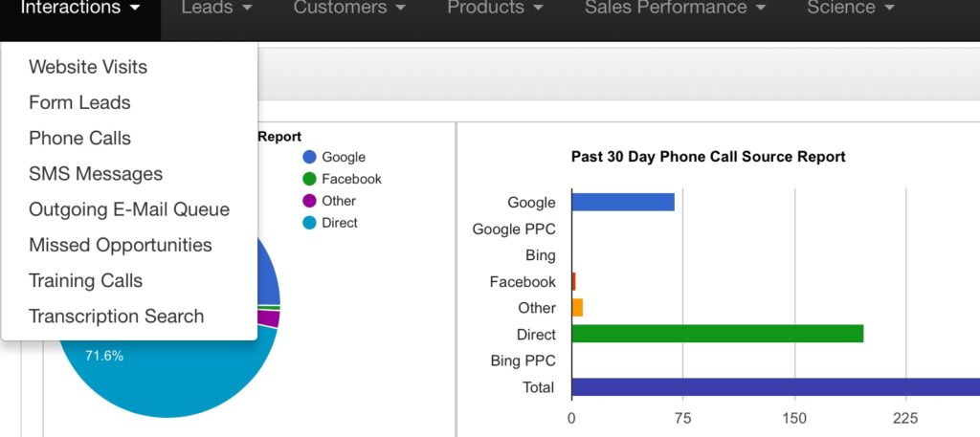Open the Interactions dropdown menu
Viewport: 980px width, 437px height.
point(80,9)
